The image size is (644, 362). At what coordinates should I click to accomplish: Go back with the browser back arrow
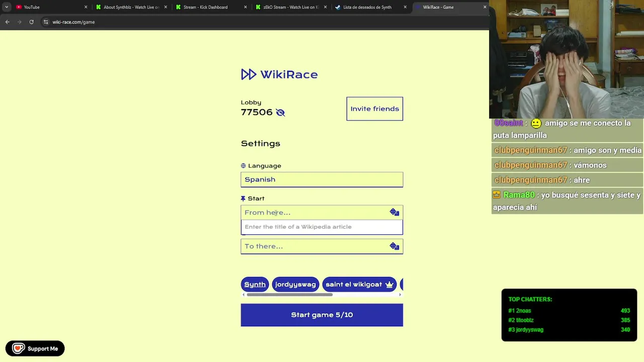(7, 22)
